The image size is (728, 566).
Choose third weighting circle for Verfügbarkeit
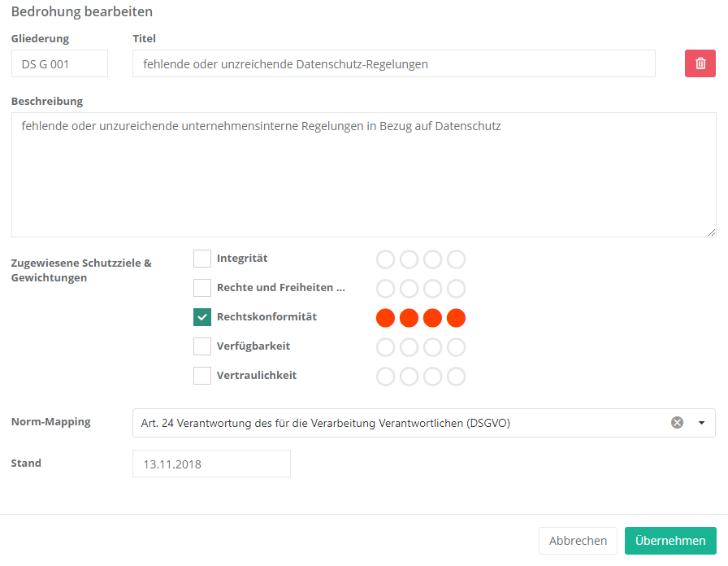tap(432, 347)
